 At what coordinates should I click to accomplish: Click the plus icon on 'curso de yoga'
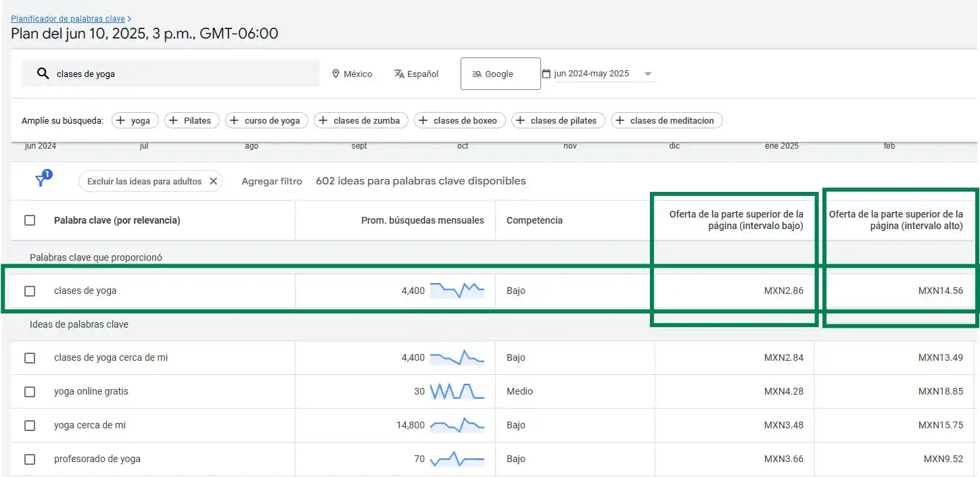click(x=235, y=120)
